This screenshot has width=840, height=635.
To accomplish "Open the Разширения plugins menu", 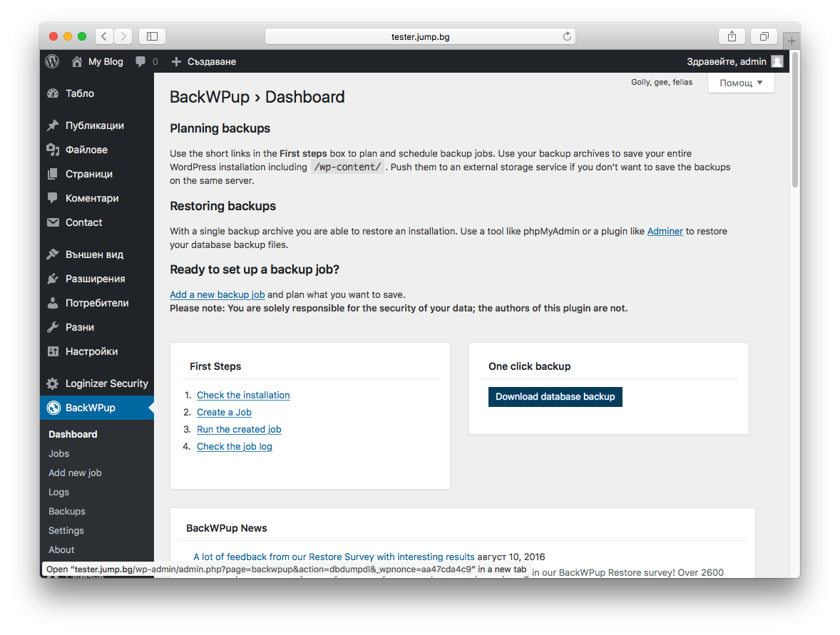I will [x=95, y=279].
